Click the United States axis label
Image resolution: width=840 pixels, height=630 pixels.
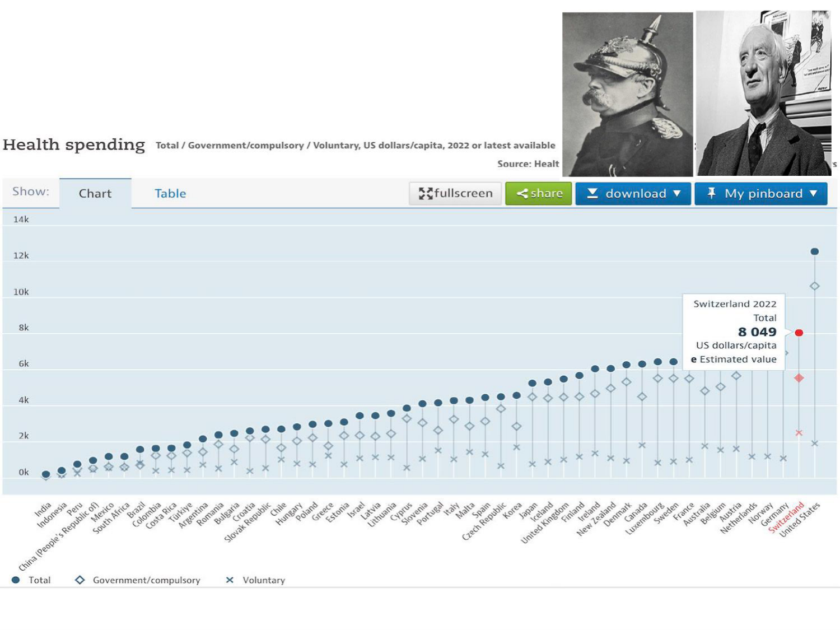[x=800, y=520]
